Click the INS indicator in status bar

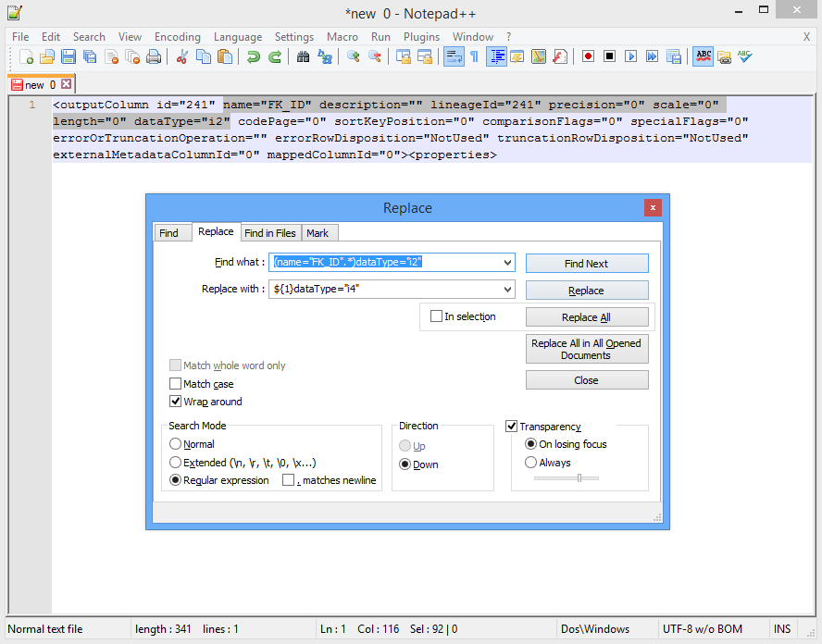pos(782,629)
